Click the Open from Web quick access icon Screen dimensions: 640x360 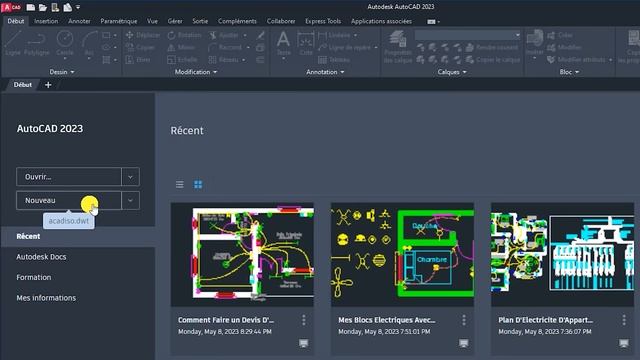pos(67,7)
